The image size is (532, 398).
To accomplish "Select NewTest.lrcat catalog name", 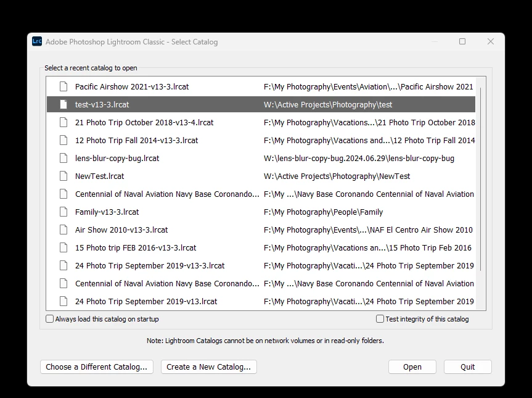I will click(100, 176).
